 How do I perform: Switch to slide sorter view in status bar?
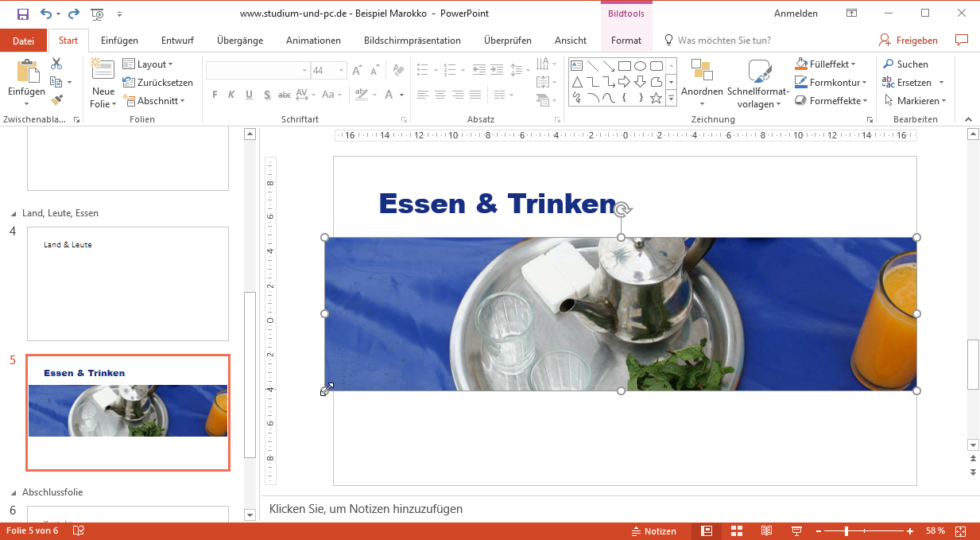click(737, 530)
